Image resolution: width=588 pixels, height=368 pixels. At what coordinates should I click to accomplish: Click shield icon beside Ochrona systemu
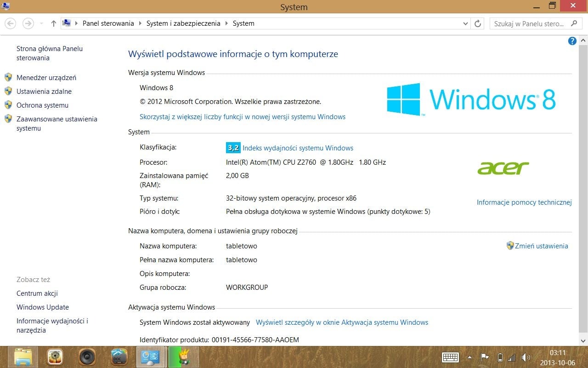[8, 105]
